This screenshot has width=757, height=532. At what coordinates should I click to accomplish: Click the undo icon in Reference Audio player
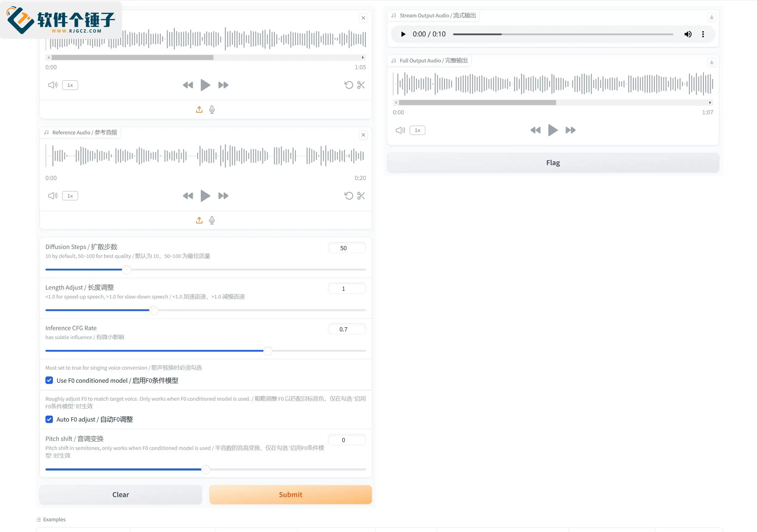[348, 196]
